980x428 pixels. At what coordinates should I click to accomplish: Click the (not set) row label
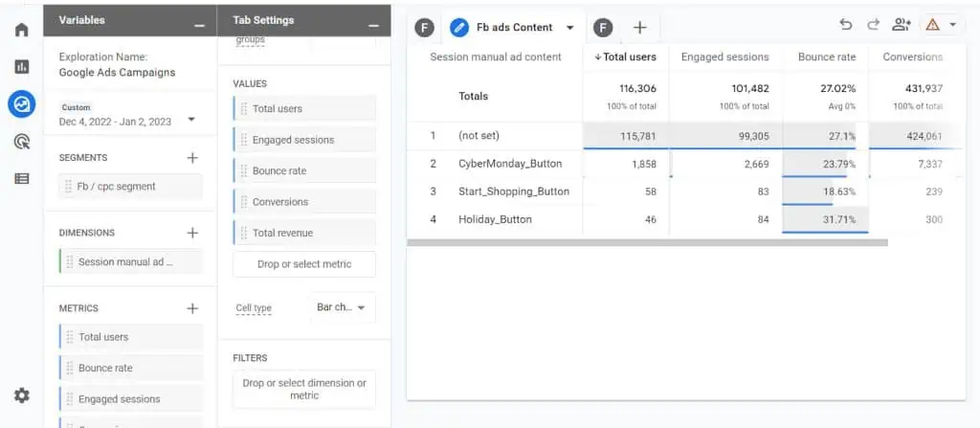pos(479,136)
